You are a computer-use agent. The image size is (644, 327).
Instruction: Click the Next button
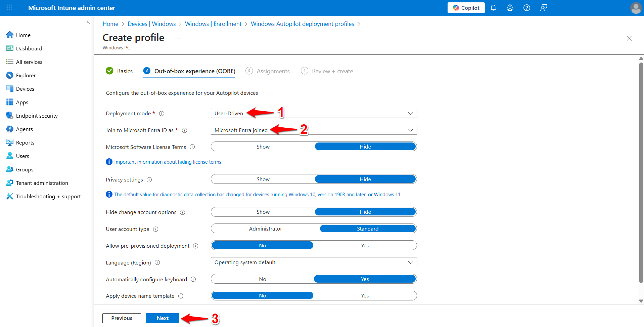click(163, 318)
